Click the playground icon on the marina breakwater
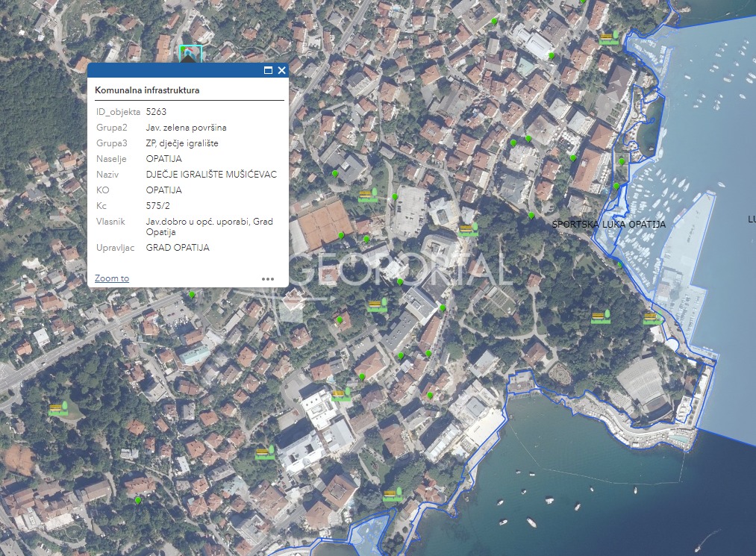 (651, 318)
